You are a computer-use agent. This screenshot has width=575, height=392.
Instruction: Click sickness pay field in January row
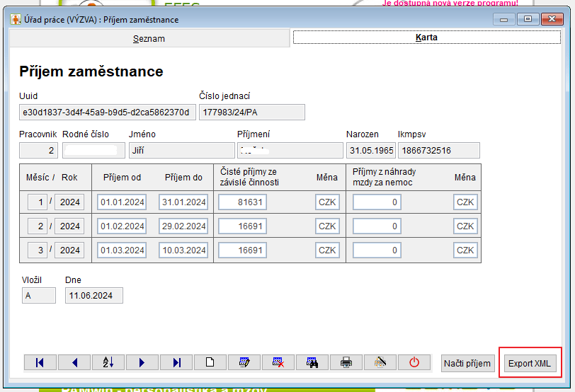click(x=377, y=202)
